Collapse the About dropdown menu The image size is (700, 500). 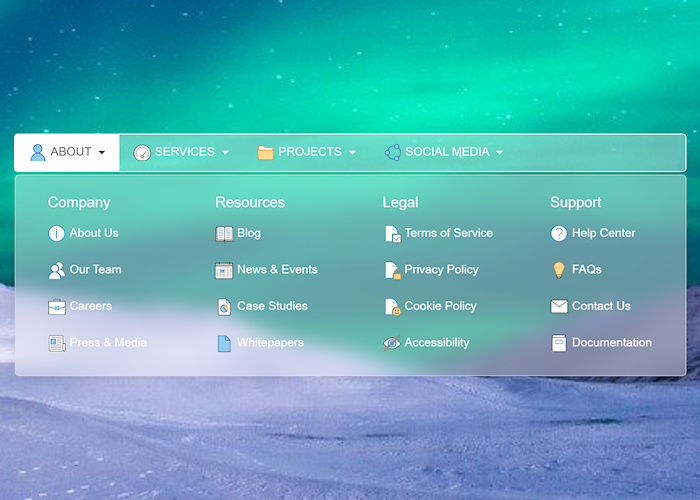[x=67, y=152]
